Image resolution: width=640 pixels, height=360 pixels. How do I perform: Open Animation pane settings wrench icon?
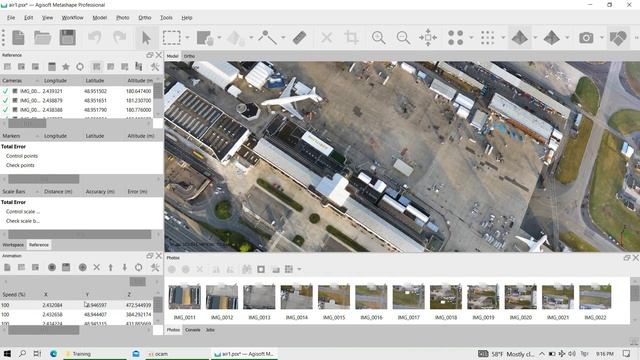coord(155,267)
